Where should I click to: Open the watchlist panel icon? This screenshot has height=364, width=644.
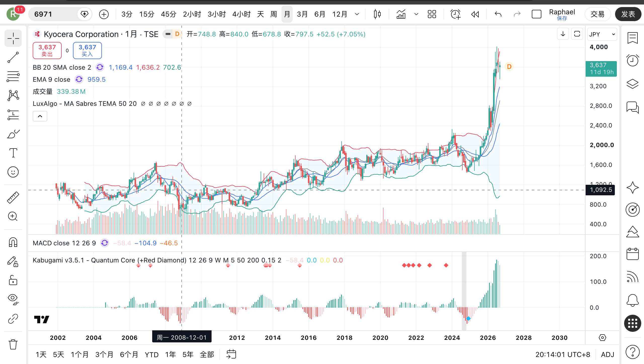[x=632, y=38]
